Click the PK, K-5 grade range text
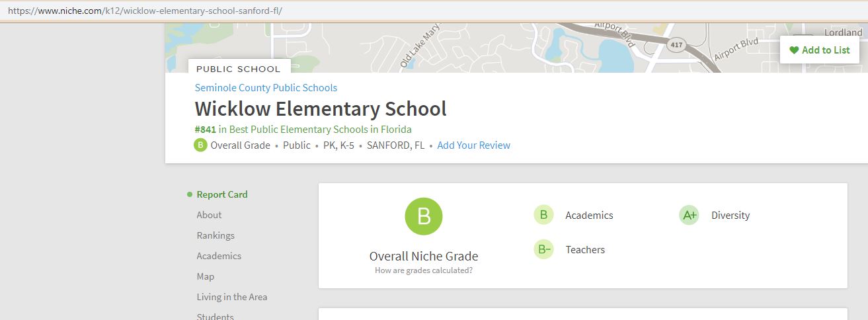The height and width of the screenshot is (320, 868). (338, 145)
